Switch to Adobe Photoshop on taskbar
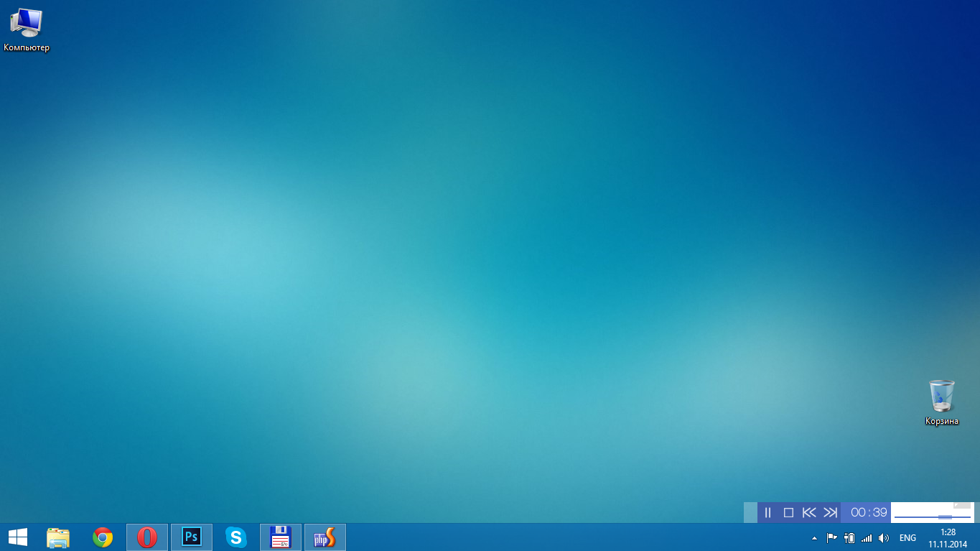Screen dimensions: 980x551 (192, 537)
